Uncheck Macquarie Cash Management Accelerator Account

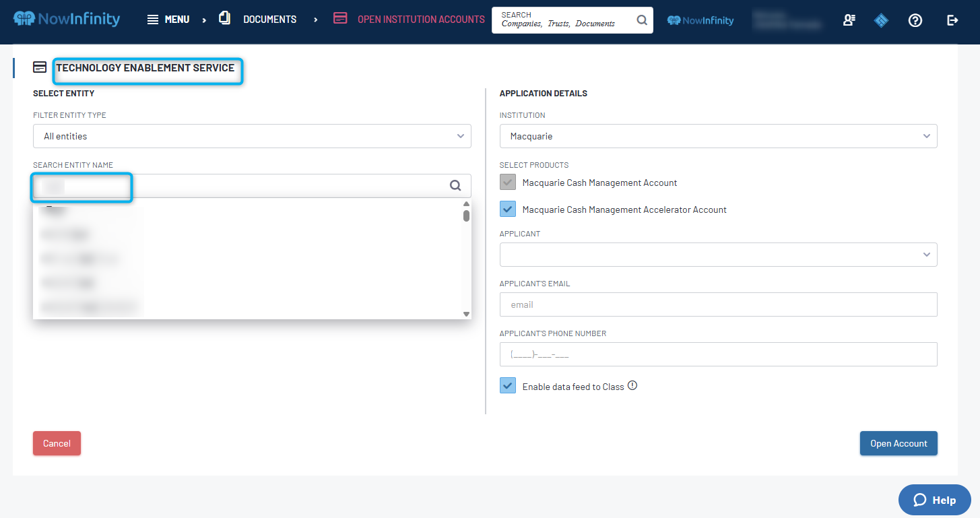(x=508, y=209)
